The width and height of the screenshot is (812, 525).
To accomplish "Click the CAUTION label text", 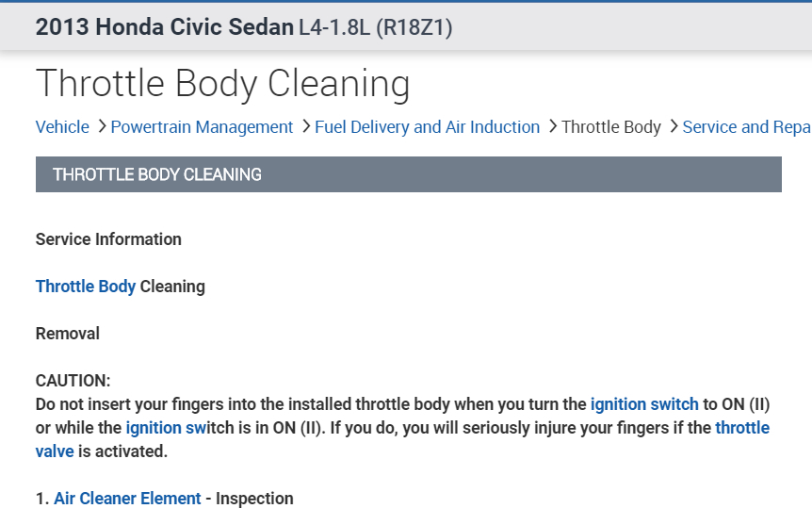I will (73, 381).
